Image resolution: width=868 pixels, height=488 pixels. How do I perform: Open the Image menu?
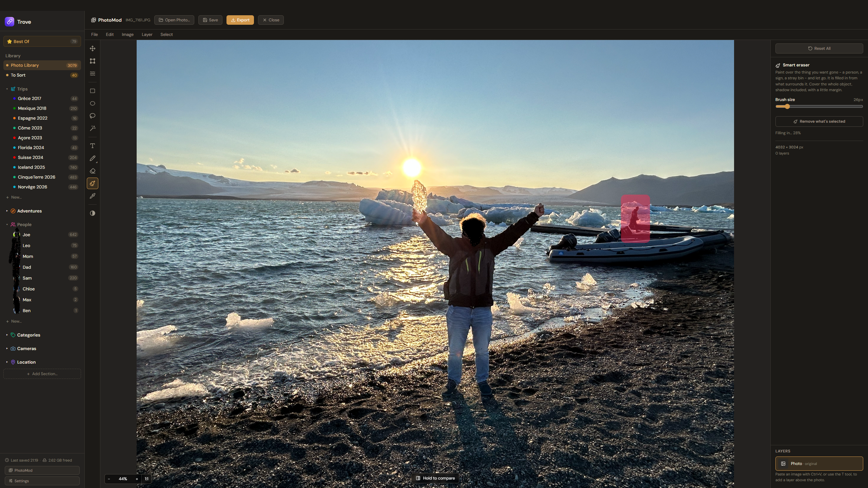click(x=127, y=35)
